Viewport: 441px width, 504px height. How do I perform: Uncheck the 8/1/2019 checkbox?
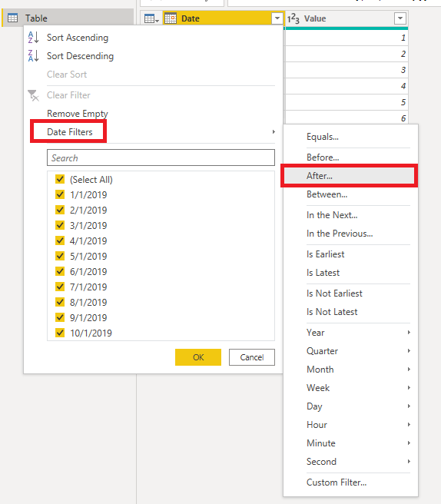pos(60,302)
